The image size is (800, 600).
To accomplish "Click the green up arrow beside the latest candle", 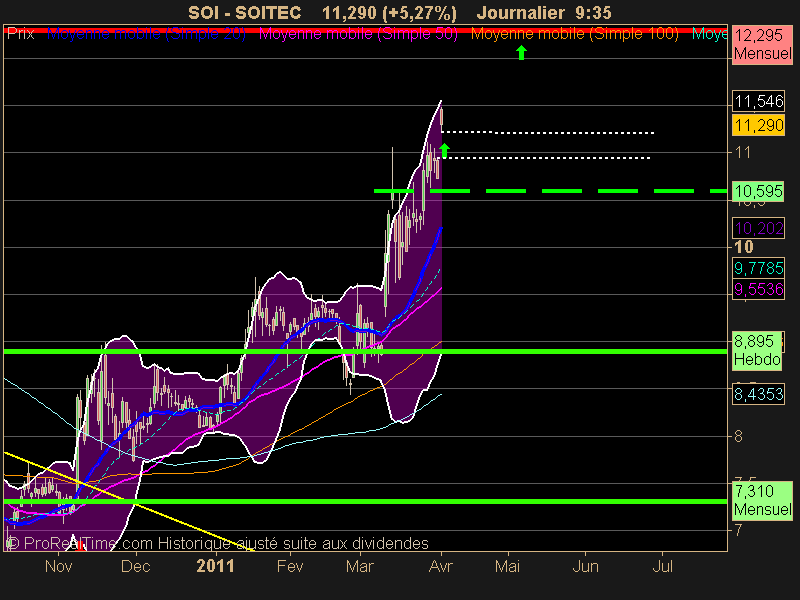I will pyautogui.click(x=444, y=151).
